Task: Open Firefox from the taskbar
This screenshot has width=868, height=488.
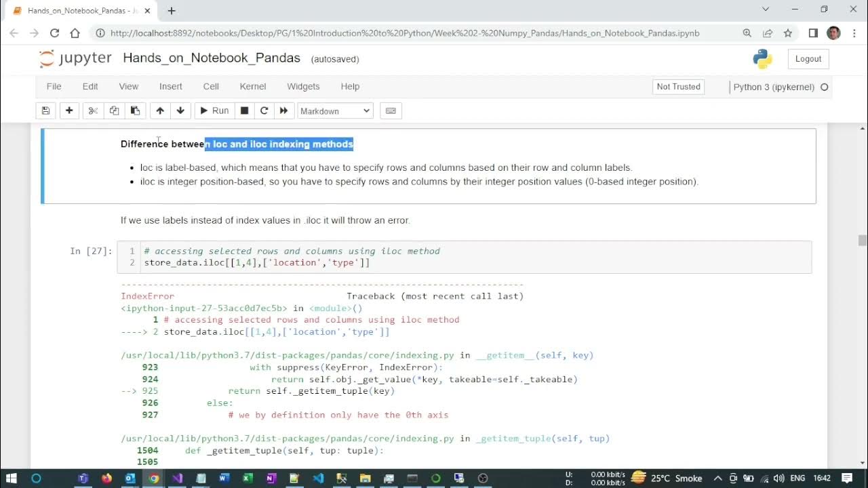Action: pos(106,478)
